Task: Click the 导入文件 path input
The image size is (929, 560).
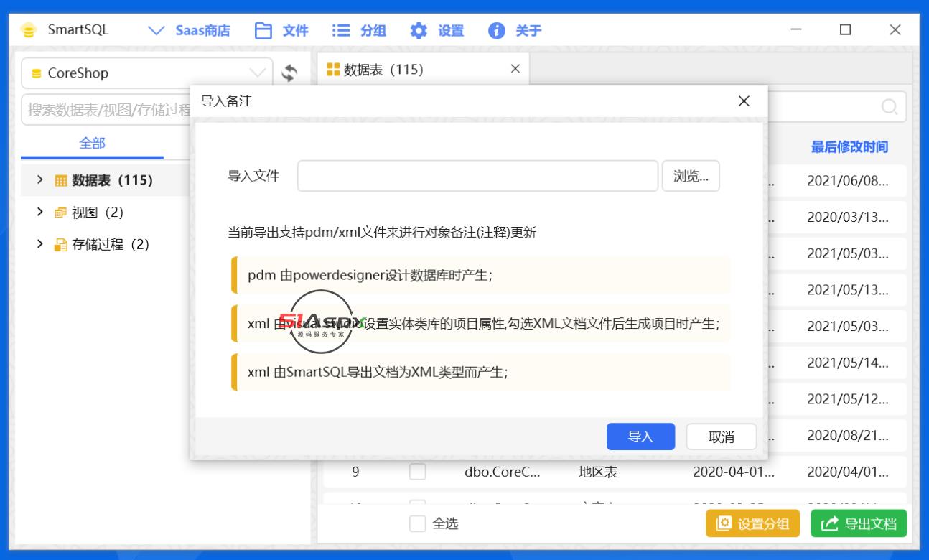Action: click(477, 176)
